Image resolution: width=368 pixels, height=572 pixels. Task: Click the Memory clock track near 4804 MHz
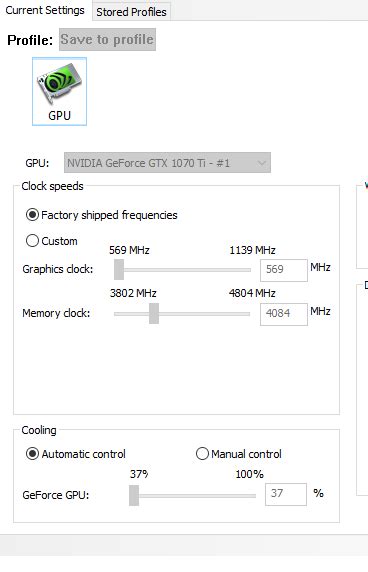coord(245,314)
